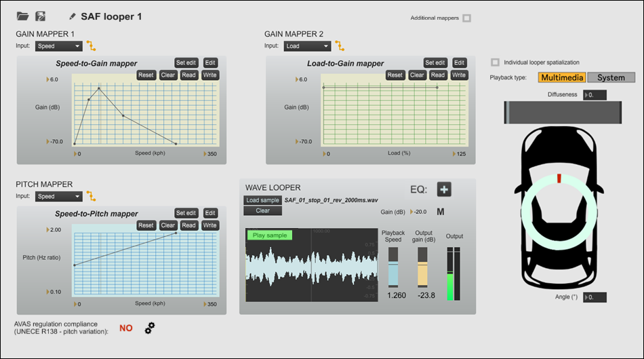
Task: Click Read in the Load-to-Gain mapper
Action: click(x=438, y=75)
